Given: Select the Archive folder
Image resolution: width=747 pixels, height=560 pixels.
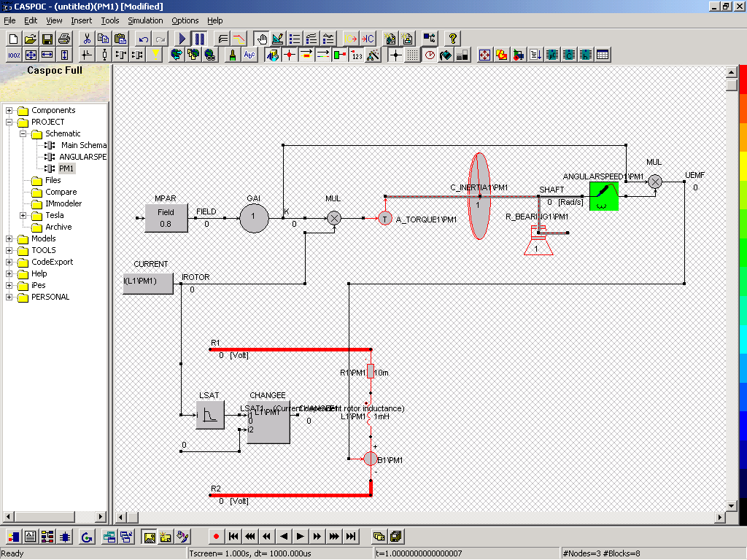Looking at the screenshot, I should coord(58,227).
